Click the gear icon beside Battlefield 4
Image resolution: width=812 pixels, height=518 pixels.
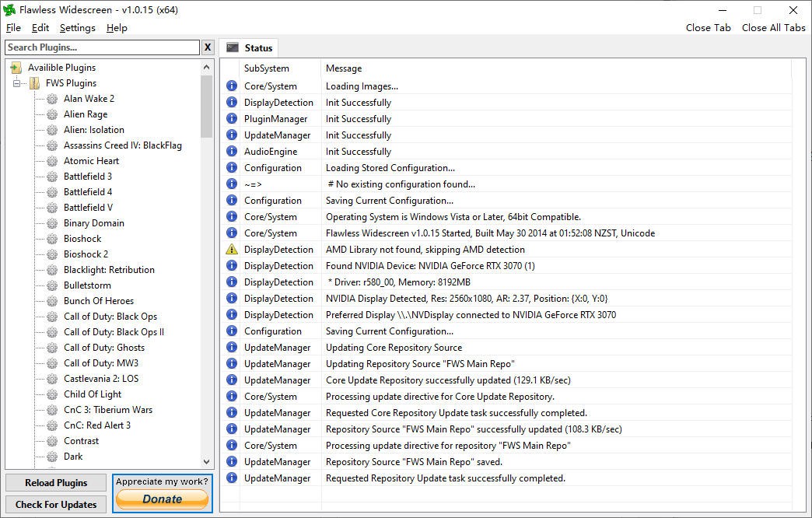(52, 192)
